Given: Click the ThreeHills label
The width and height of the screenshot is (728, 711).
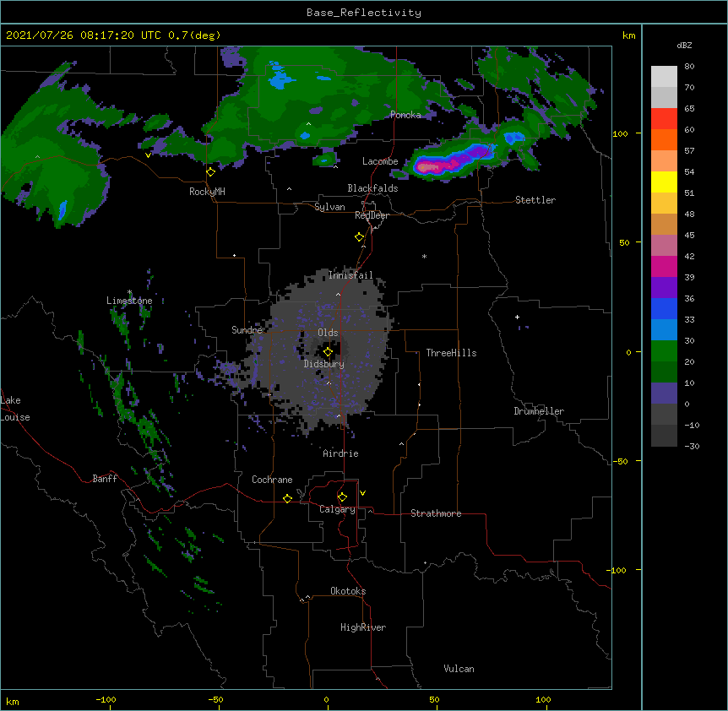Looking at the screenshot, I should 451,353.
